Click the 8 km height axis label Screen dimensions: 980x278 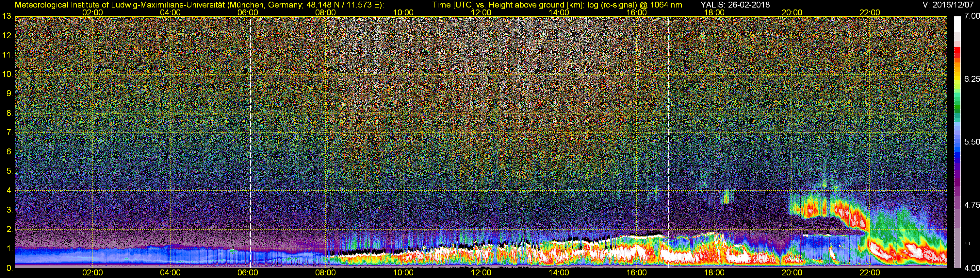pyautogui.click(x=9, y=113)
